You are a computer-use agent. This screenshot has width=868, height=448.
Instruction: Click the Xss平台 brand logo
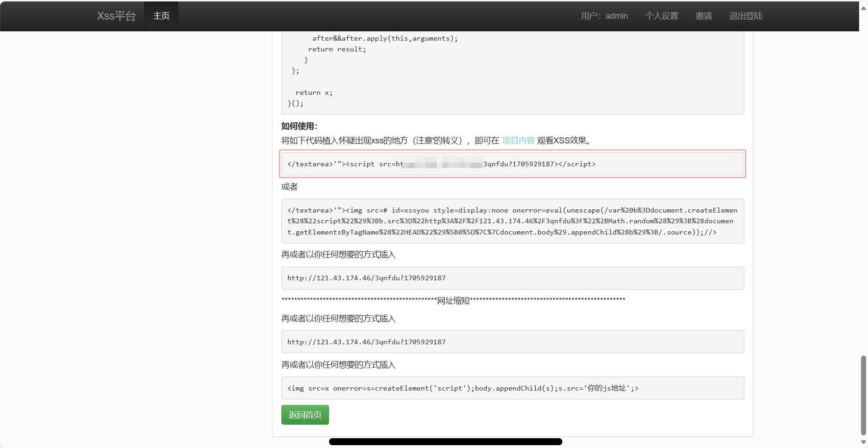116,16
